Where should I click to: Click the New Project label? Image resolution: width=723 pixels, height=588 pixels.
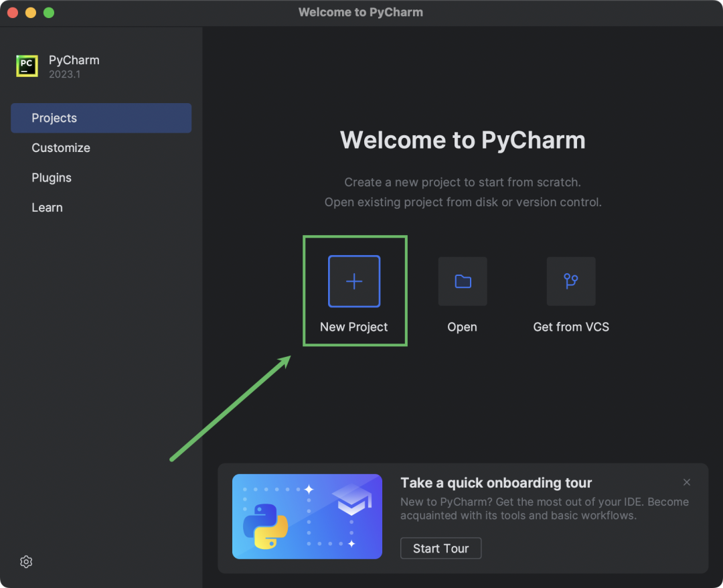point(353,327)
